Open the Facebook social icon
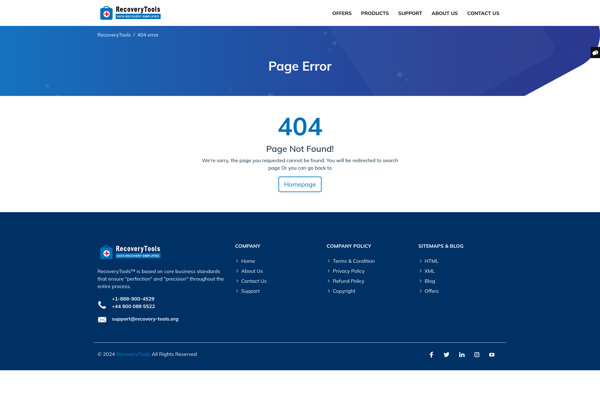Image resolution: width=600 pixels, height=394 pixels. coord(431,355)
